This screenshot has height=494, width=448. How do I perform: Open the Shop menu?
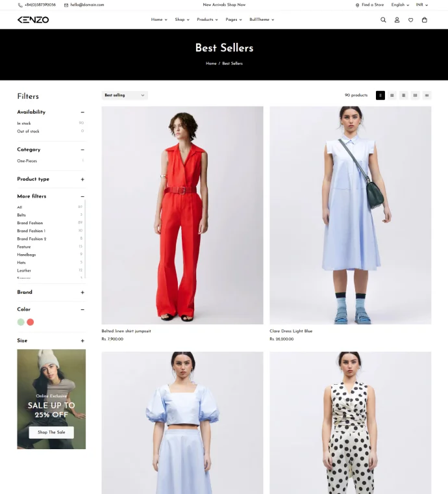tap(182, 19)
